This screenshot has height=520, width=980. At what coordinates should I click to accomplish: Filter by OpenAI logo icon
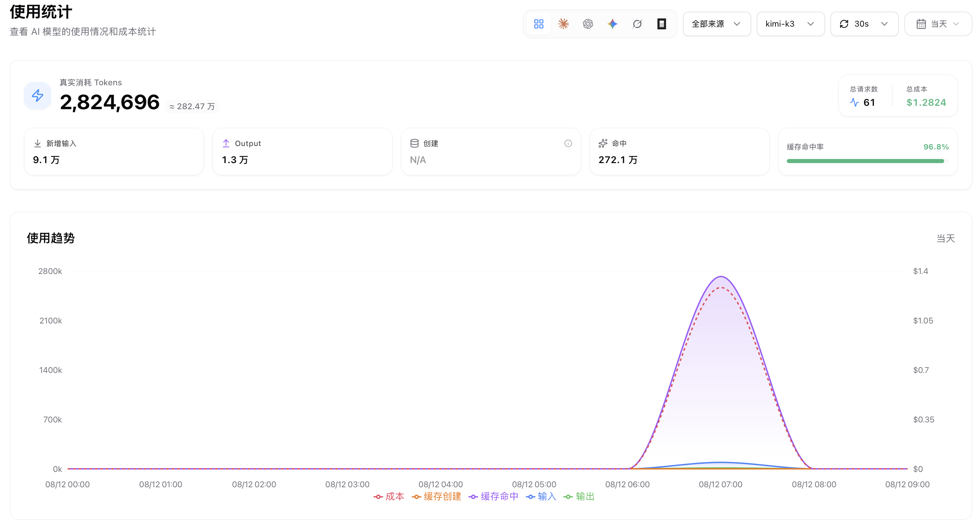coord(588,24)
